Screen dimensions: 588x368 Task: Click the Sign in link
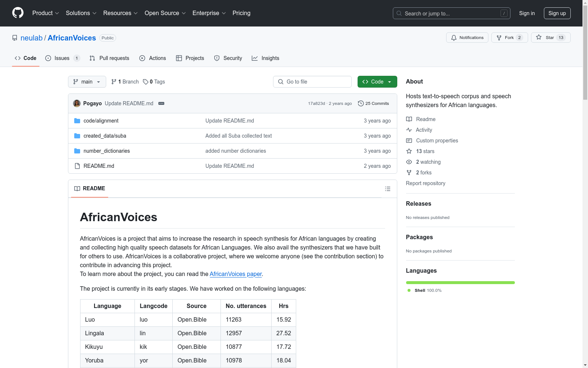tap(527, 13)
